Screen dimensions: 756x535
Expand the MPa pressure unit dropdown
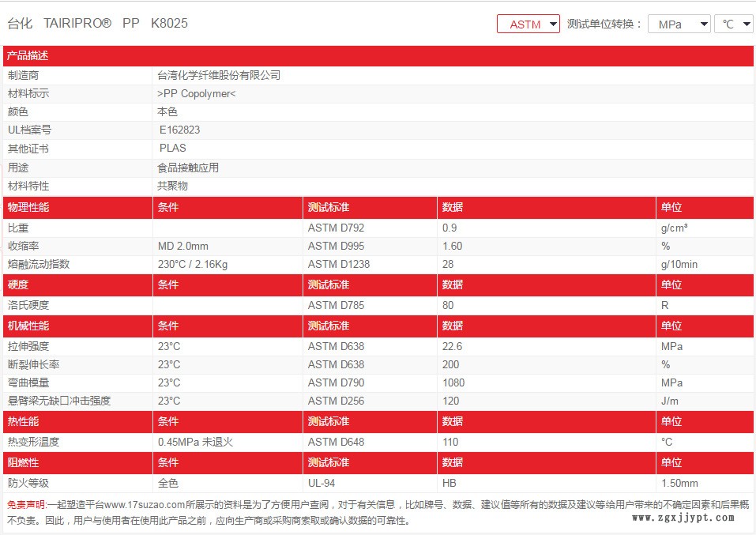pos(679,24)
